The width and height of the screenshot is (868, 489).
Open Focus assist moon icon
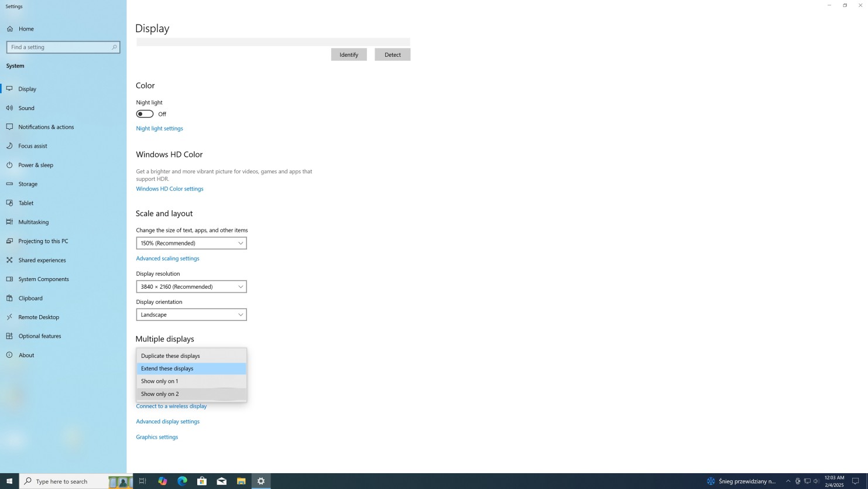coord(10,146)
